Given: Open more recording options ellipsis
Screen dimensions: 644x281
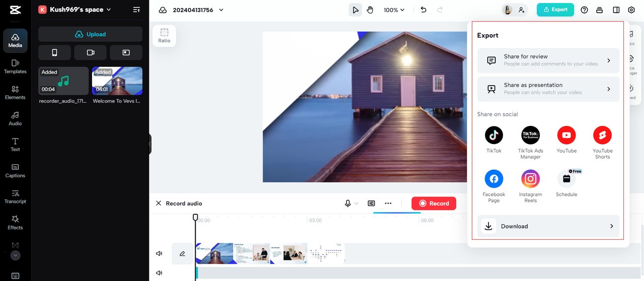Looking at the screenshot, I should coord(388,203).
